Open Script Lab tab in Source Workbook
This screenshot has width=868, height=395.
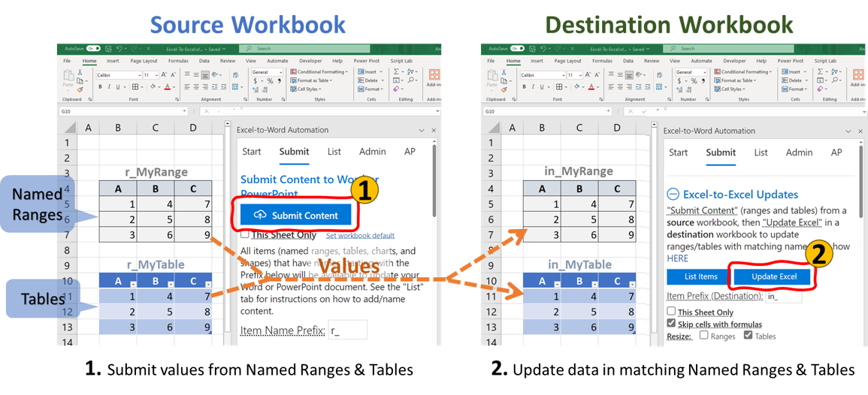coord(401,61)
